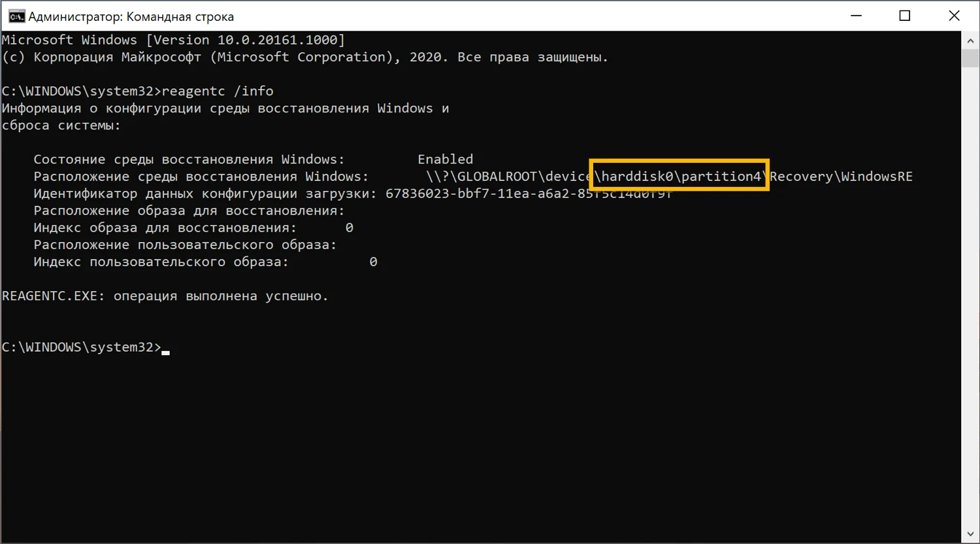Click the scrollbar down arrow
Image resolution: width=980 pixels, height=544 pixels.
[x=970, y=534]
